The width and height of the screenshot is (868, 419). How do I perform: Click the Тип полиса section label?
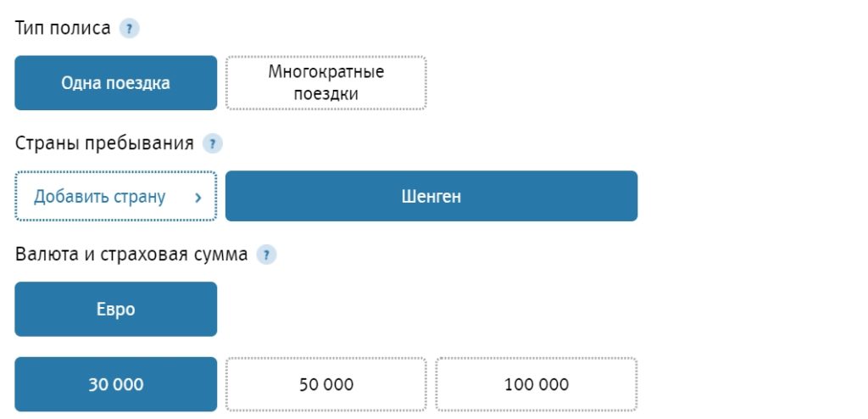(63, 28)
